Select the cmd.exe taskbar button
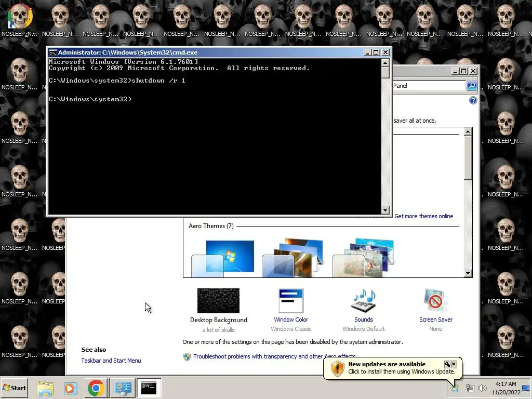This screenshot has height=399, width=532. coord(148,388)
